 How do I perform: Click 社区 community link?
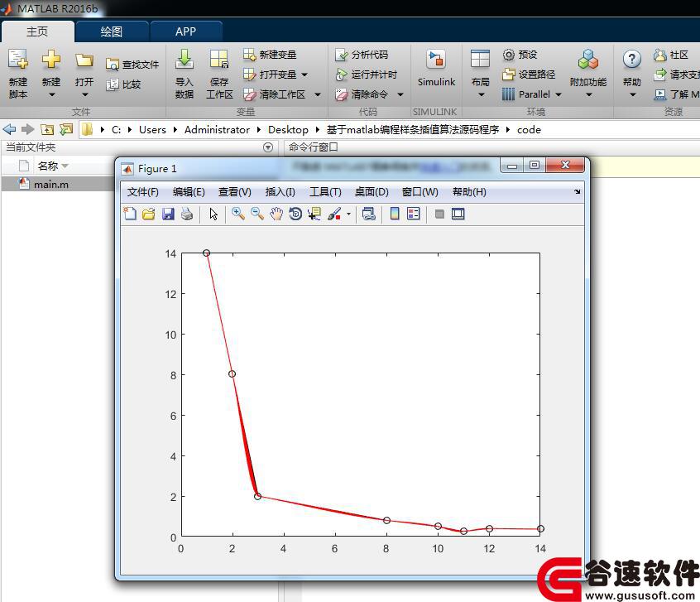tap(671, 55)
